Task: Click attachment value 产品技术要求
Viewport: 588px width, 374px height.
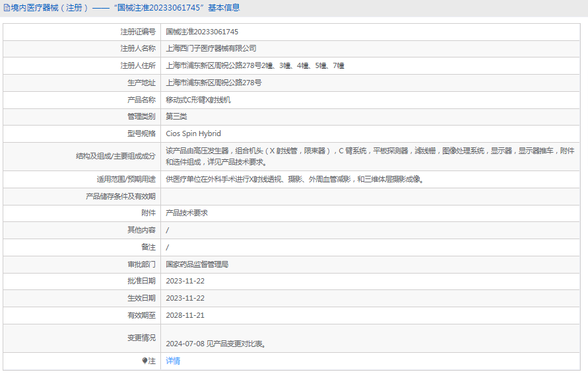Action: coord(187,213)
